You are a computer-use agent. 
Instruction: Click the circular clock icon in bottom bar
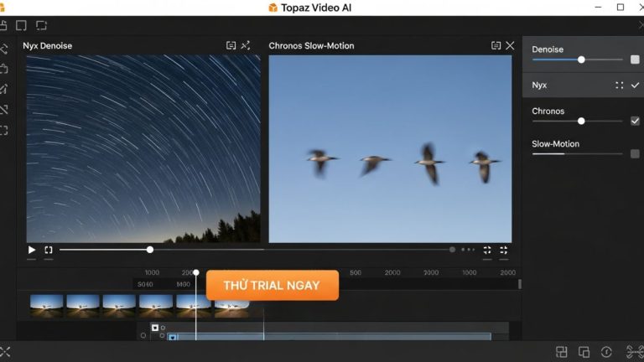coord(606,352)
